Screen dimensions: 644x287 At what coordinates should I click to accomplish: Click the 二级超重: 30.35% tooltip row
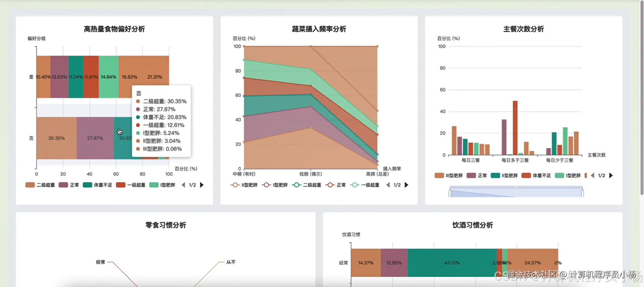pyautogui.click(x=161, y=101)
